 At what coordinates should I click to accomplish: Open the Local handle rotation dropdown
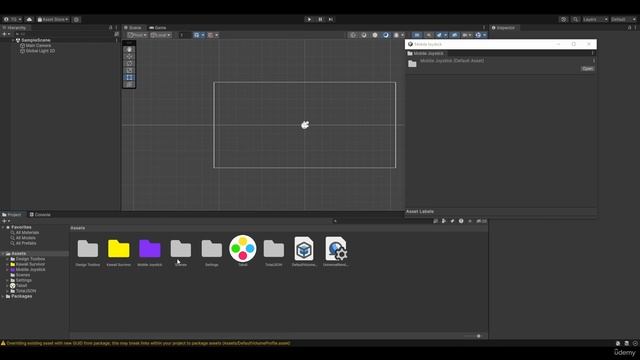160,35
